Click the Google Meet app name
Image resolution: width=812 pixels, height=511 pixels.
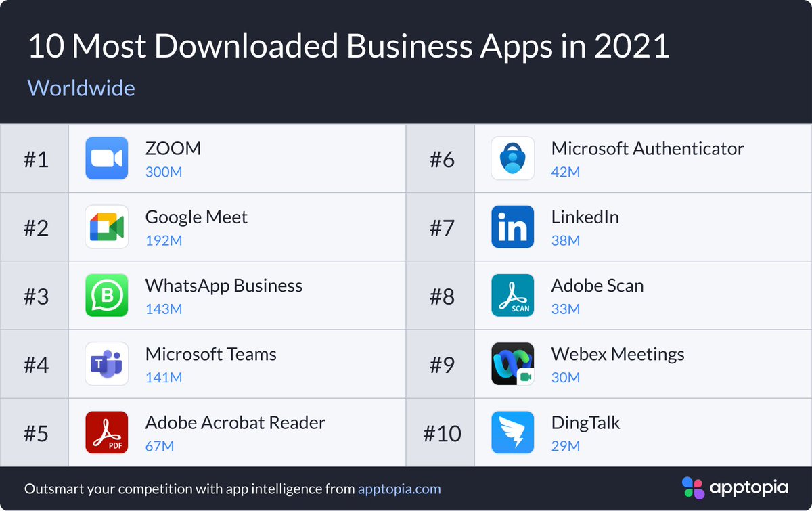(196, 217)
